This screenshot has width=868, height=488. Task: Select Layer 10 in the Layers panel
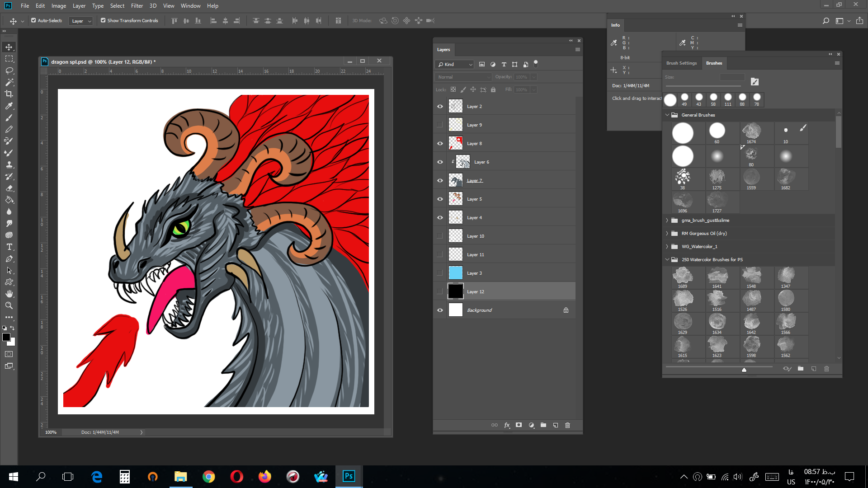(511, 236)
